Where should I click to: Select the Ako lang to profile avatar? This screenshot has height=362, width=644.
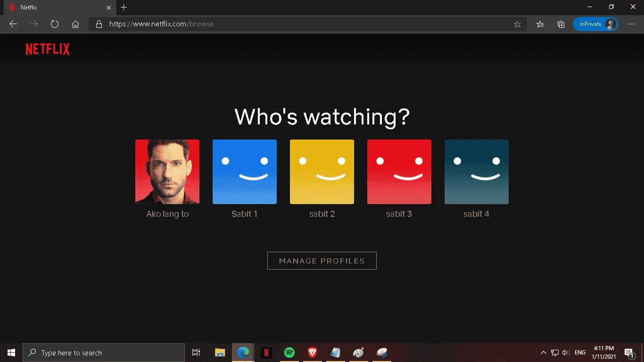click(167, 172)
